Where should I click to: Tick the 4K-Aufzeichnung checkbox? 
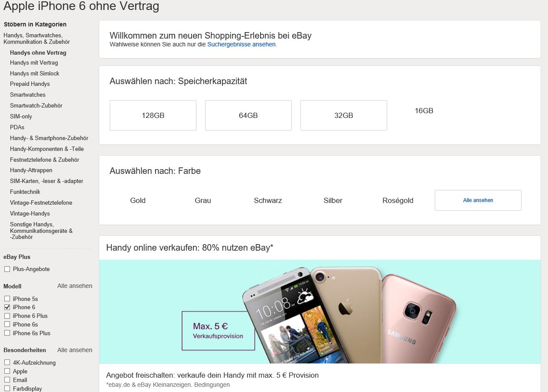coord(7,363)
